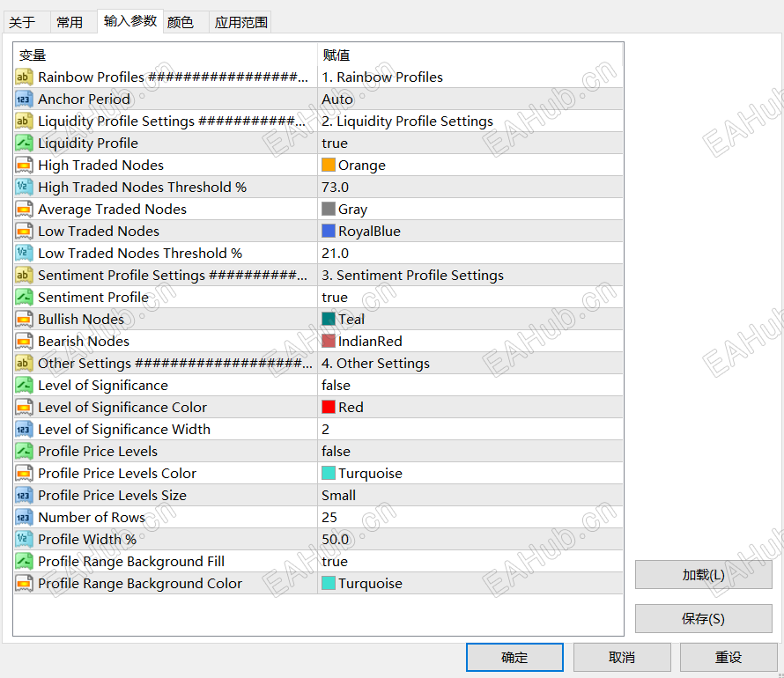Screen dimensions: 784x678
Task: Click the color icon beside High Traded Nodes
Action: tap(24, 166)
